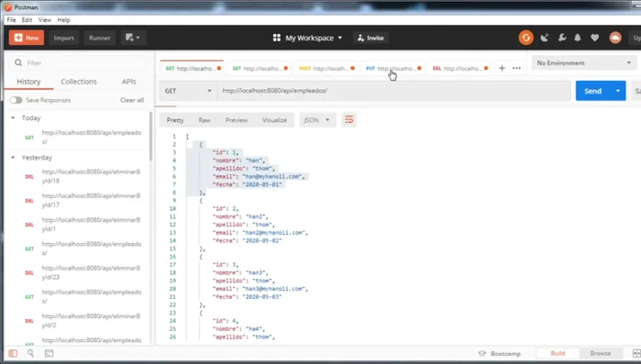Add a new request tab with plus
The image size is (641, 364).
point(502,68)
